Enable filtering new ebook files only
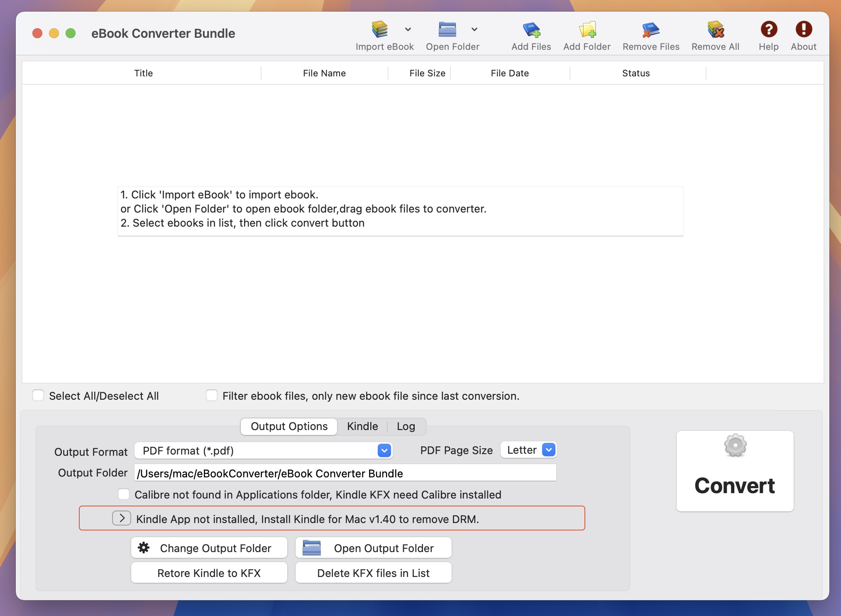Screen dimensions: 841x616 (212, 396)
